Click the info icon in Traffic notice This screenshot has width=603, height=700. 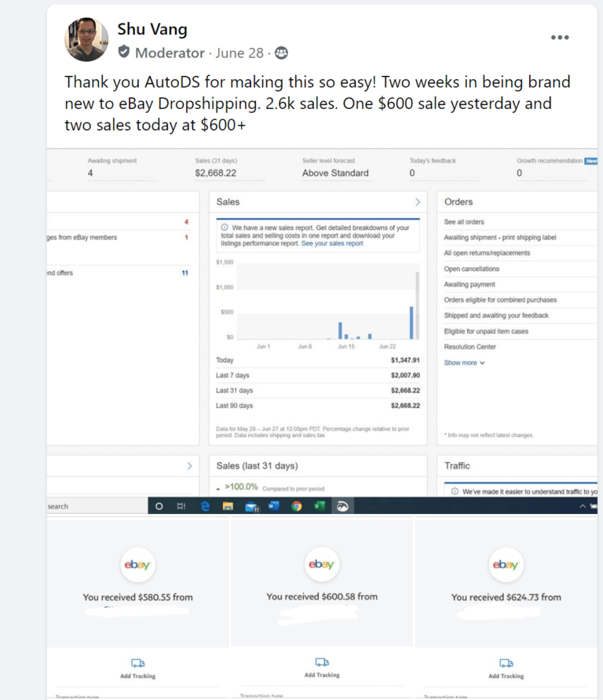(455, 491)
